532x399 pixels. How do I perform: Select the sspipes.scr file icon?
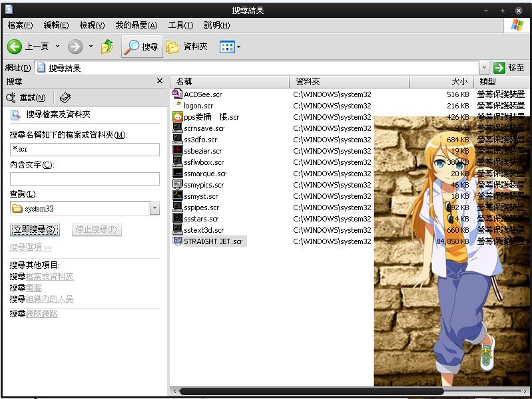(x=178, y=207)
